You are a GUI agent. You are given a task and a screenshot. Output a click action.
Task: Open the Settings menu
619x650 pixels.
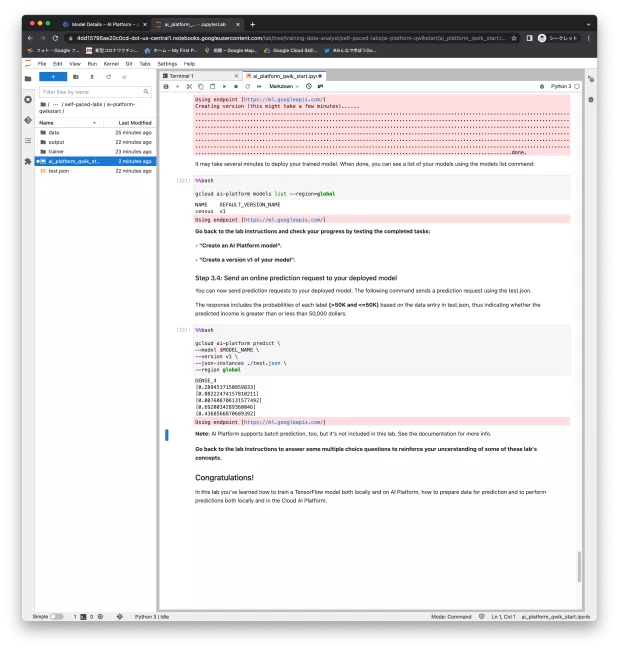(167, 64)
